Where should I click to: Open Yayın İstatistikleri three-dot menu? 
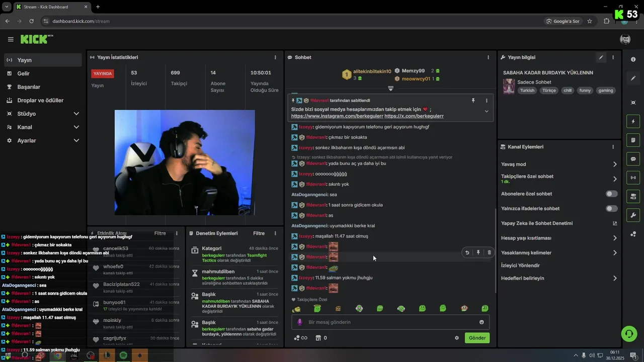[x=275, y=57]
